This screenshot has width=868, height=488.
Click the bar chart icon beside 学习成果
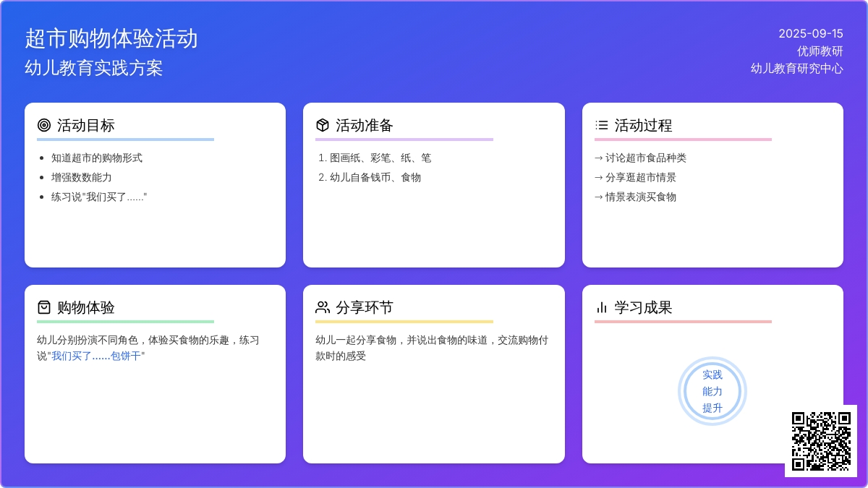click(x=602, y=307)
